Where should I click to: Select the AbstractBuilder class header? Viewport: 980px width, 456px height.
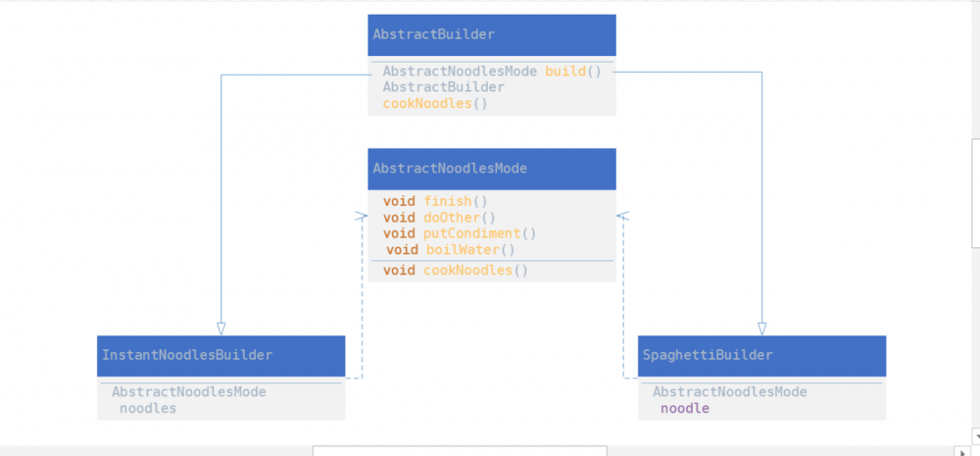point(491,35)
